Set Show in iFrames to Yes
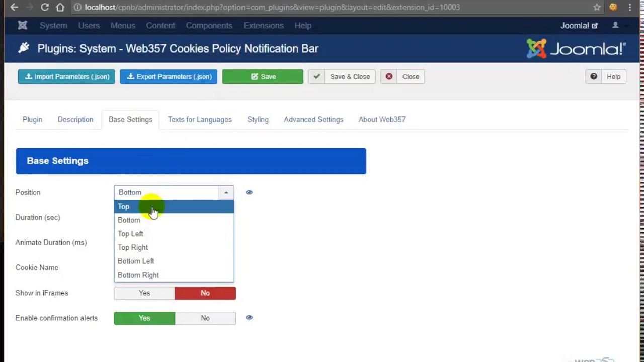644x362 pixels. pyautogui.click(x=144, y=293)
